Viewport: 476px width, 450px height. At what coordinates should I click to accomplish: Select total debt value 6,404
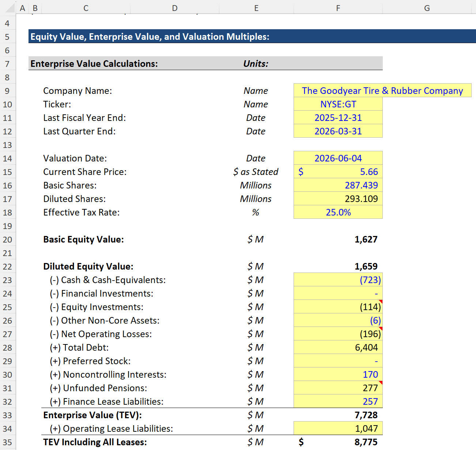(338, 347)
